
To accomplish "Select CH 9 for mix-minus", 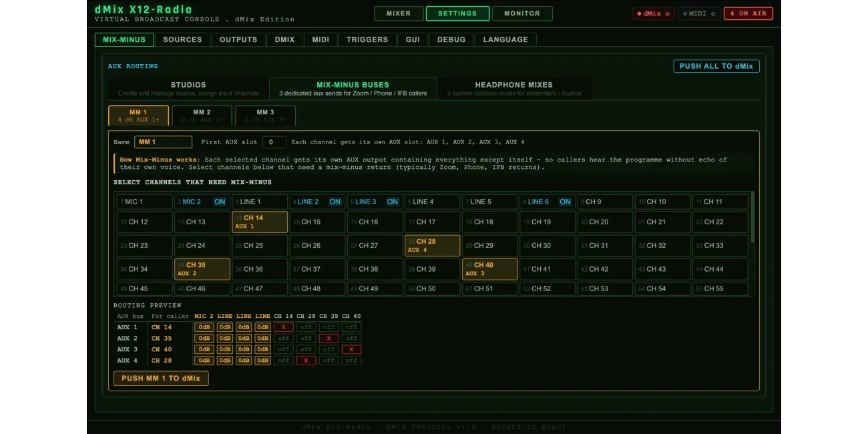I will click(604, 202).
